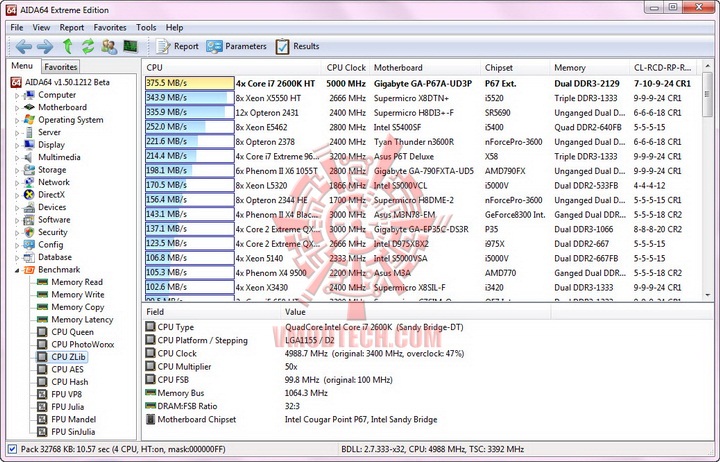
Task: Open benchmark Parameters
Action: [x=236, y=46]
